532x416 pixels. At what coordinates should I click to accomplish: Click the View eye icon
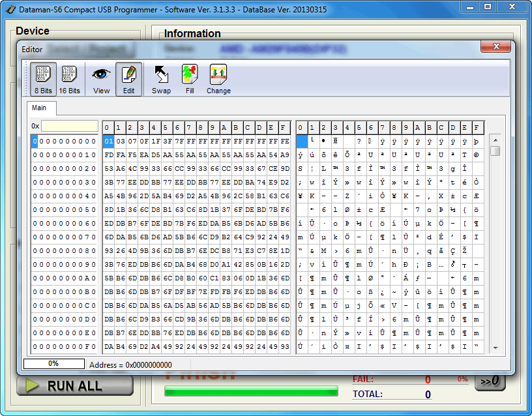click(x=101, y=79)
